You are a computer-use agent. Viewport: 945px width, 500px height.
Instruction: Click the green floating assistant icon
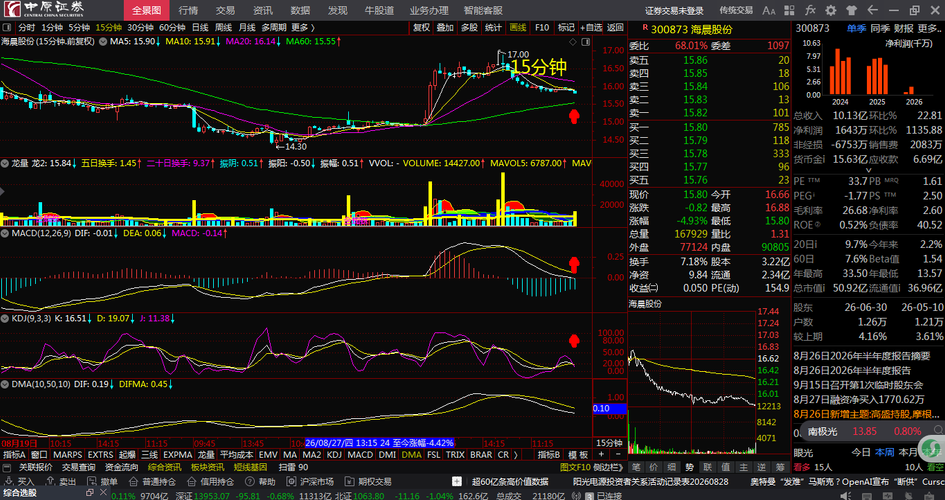point(933,446)
